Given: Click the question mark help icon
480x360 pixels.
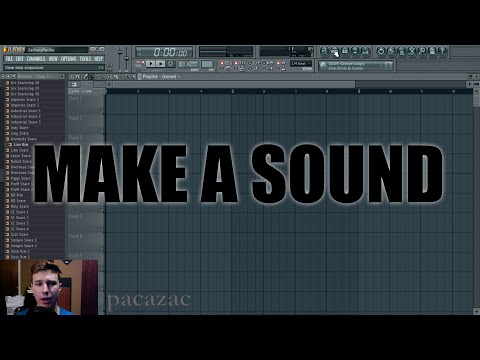Looking at the screenshot, I should click(442, 51).
